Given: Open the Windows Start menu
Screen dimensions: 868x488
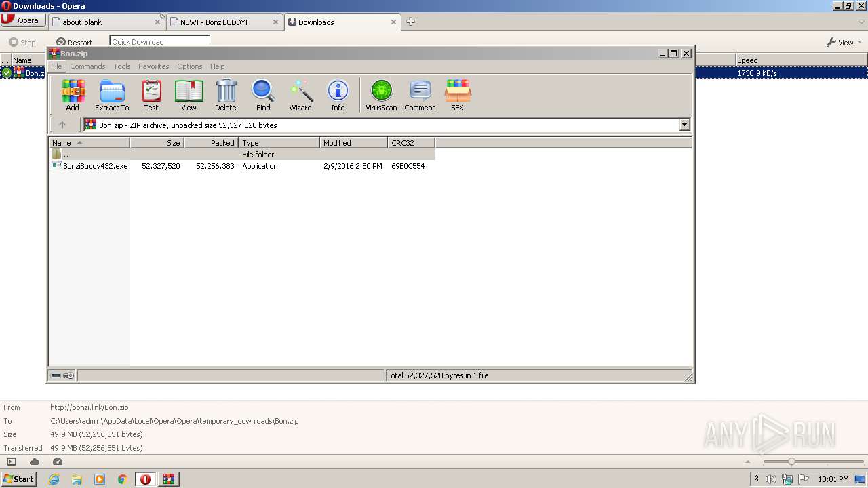Looking at the screenshot, I should pos(18,479).
